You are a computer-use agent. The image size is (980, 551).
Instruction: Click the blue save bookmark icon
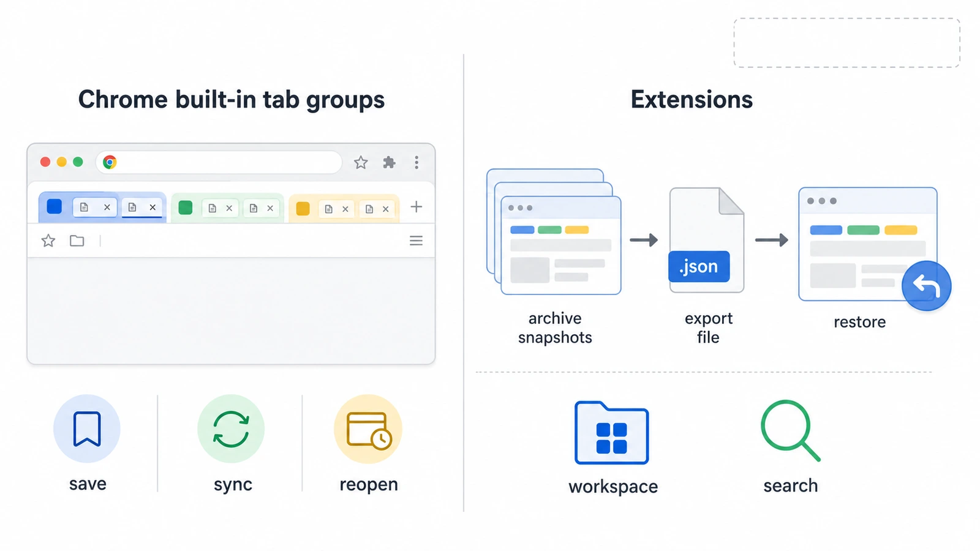point(87,429)
